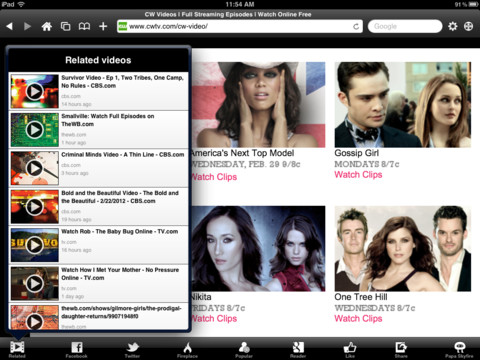Open the bookmarks book icon
Screen dimensions: 480x360
coord(84,26)
